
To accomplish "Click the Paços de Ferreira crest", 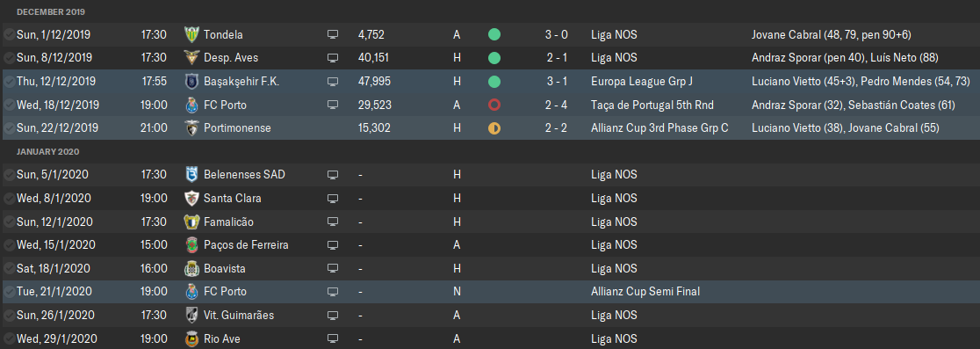I will click(x=191, y=245).
